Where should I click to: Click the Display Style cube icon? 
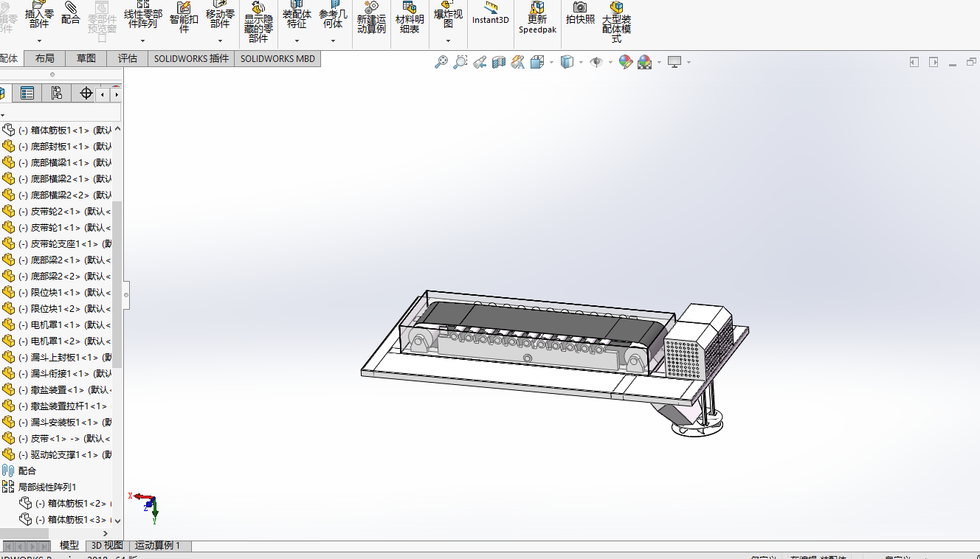click(567, 63)
